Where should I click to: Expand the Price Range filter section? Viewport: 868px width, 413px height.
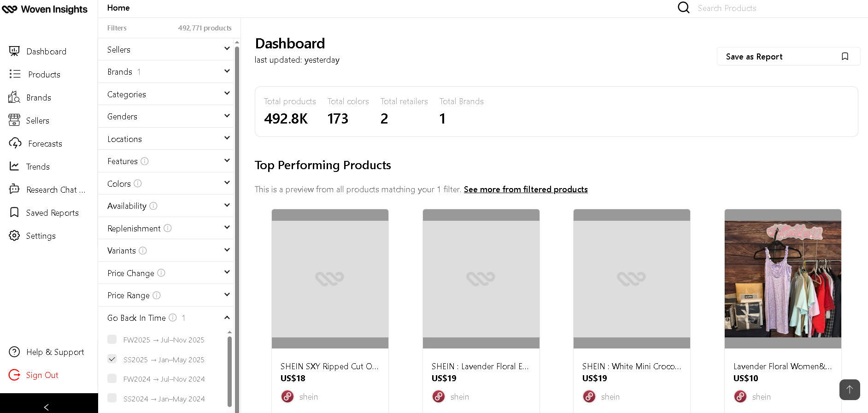(168, 295)
